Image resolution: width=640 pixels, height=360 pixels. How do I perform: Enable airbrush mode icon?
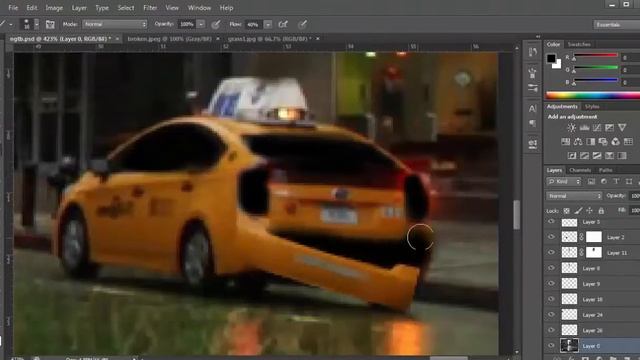coord(283,24)
